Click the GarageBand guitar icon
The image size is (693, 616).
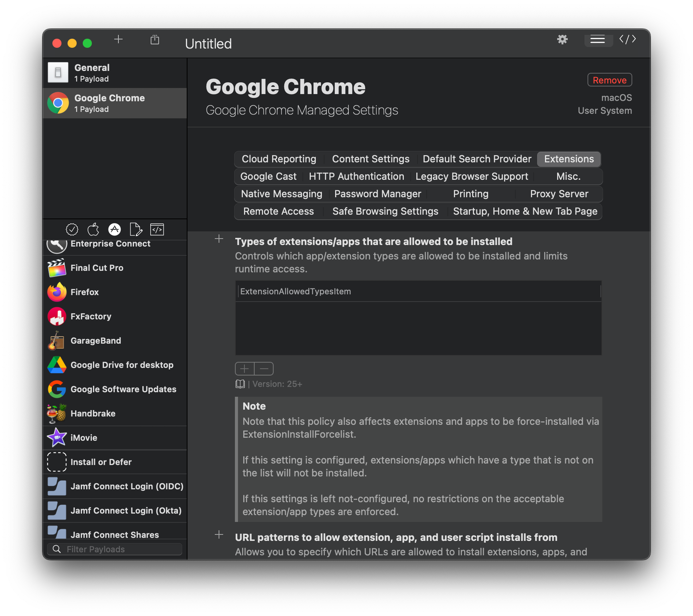(x=57, y=341)
